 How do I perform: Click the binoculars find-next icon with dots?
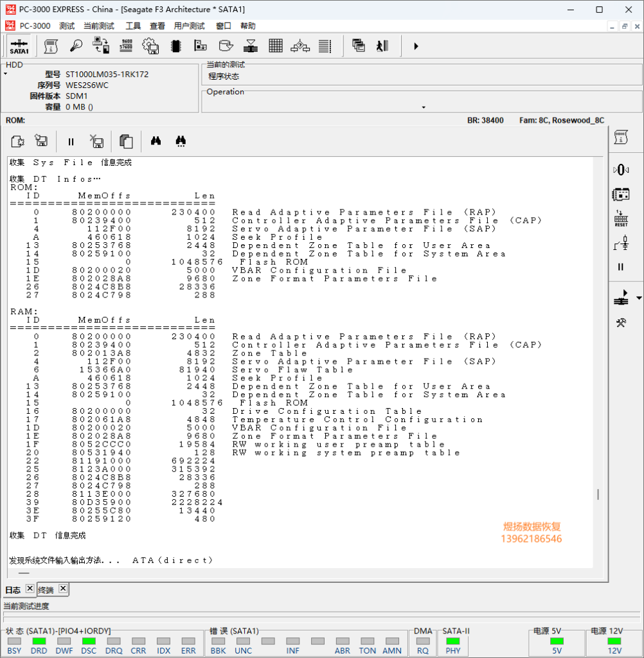(181, 141)
